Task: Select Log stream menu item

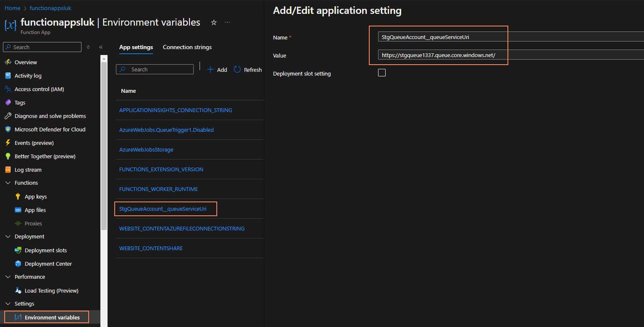Action: click(x=28, y=170)
